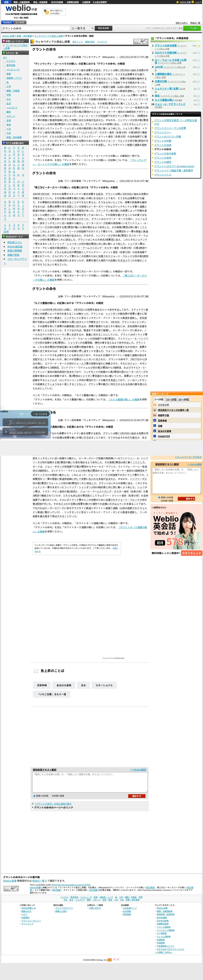This screenshot has height=980, width=203.
Task: Open その他の辞書▼ menu in the top bar
Action: point(100,2)
